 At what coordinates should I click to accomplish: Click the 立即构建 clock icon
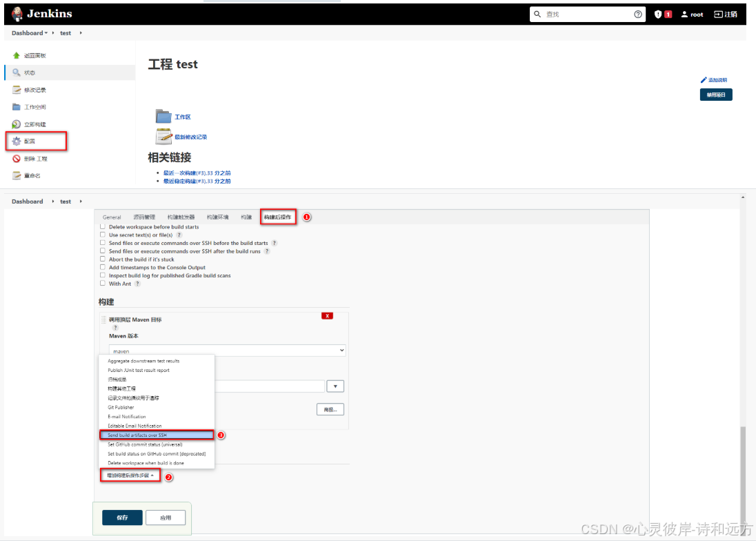17,124
